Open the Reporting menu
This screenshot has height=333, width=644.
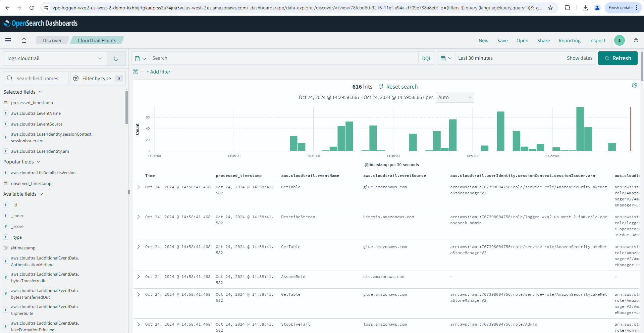[570, 41]
